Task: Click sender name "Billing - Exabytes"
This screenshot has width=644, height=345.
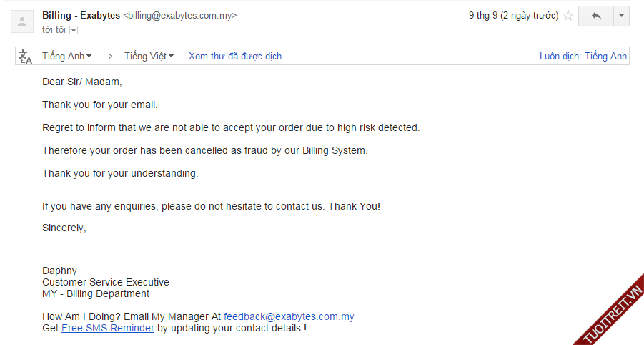Action: click(x=81, y=15)
